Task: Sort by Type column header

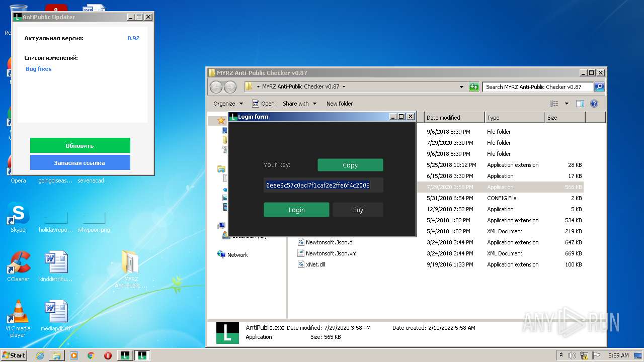Action: coord(515,118)
